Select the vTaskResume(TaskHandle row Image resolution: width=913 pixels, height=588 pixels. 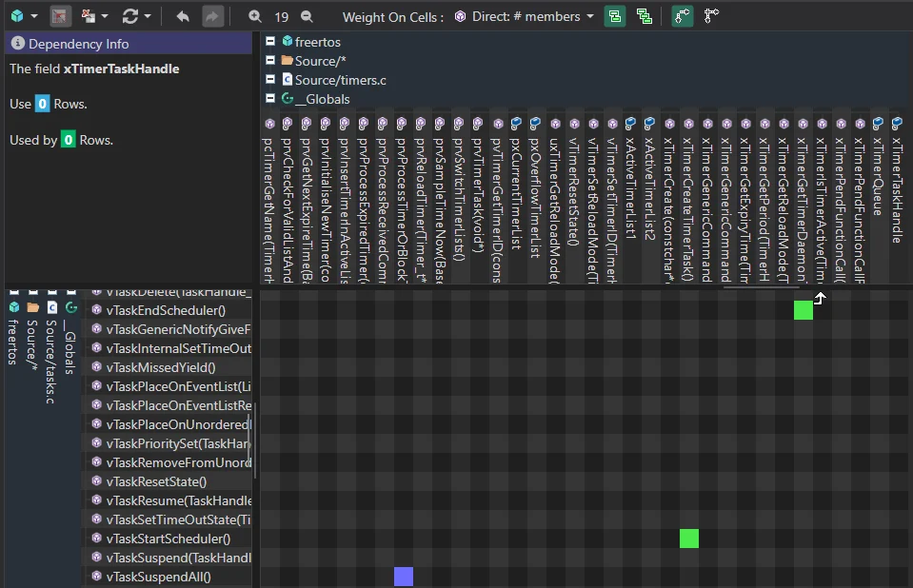pos(169,500)
